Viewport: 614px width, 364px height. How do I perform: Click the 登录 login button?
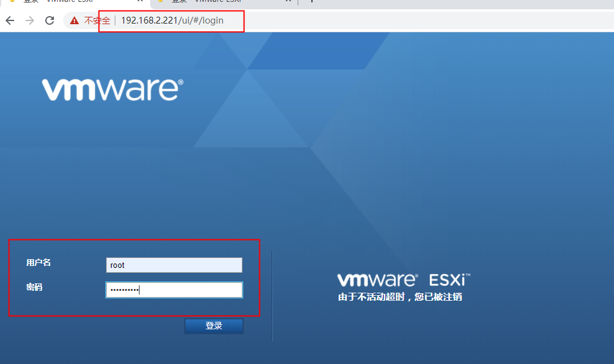pos(214,326)
